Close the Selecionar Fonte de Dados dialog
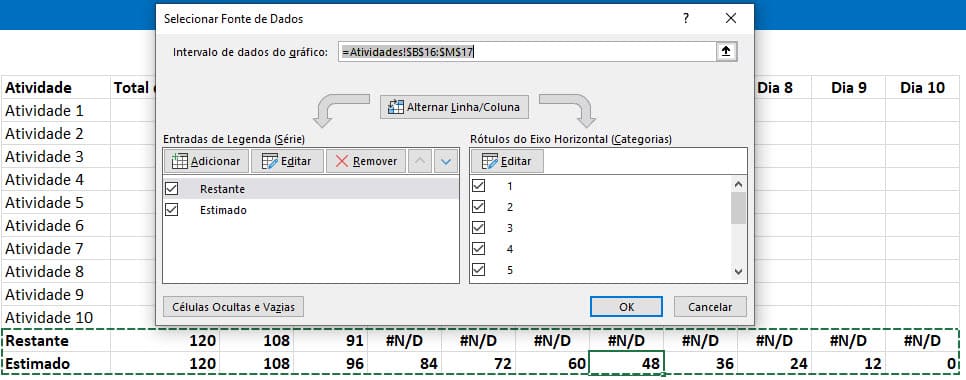The height and width of the screenshot is (380, 966). pyautogui.click(x=731, y=18)
